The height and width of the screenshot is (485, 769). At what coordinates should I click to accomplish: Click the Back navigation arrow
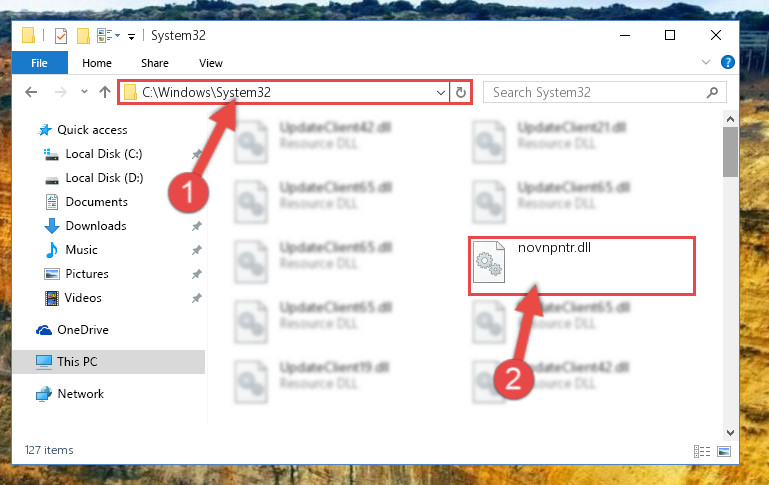(31, 92)
